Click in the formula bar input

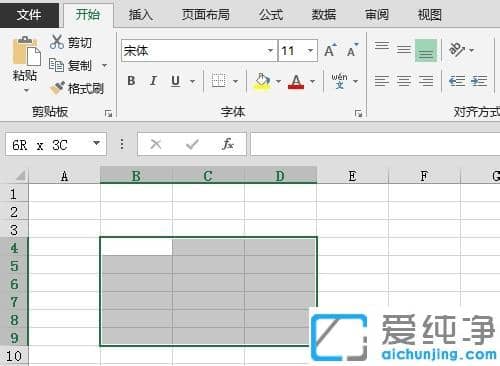(375, 144)
